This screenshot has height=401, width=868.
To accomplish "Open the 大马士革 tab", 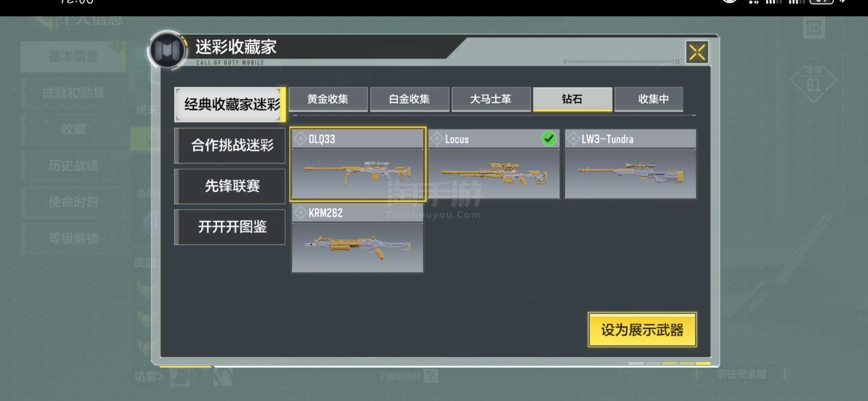I will tap(491, 99).
